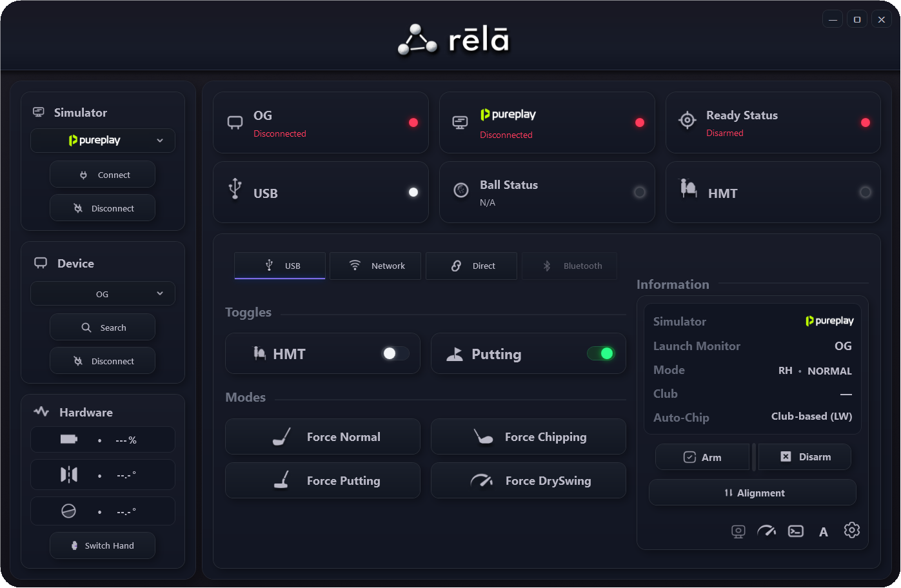
Task: Click the Ready Status crosshair icon
Action: point(688,120)
